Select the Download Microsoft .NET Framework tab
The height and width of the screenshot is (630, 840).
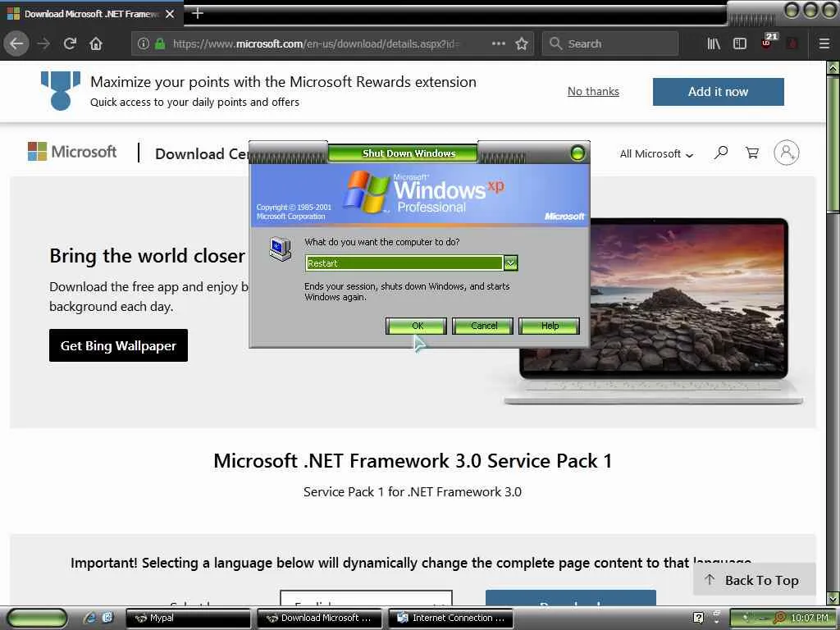tap(91, 14)
